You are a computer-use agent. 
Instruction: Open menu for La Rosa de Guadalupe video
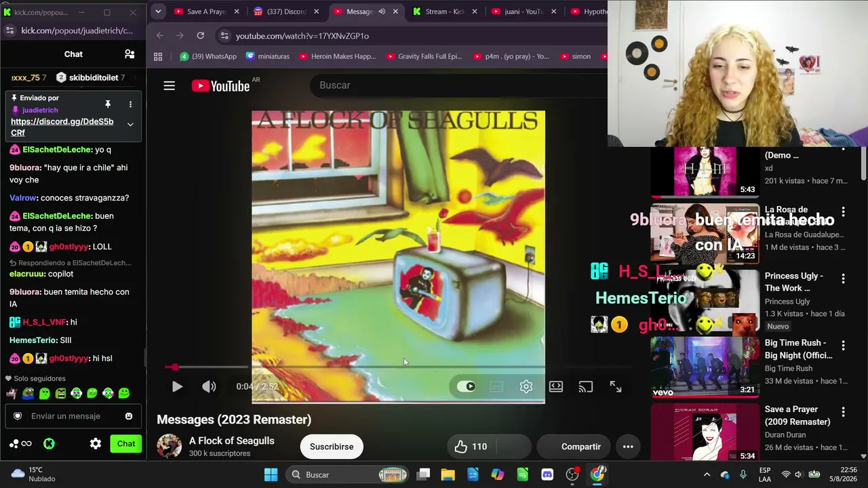[843, 212]
